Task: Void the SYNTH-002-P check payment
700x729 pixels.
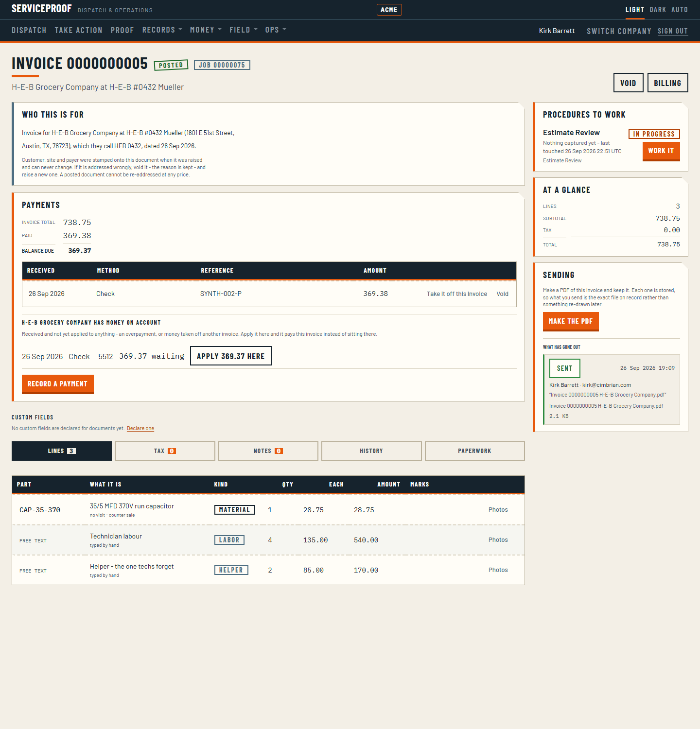Action: point(502,294)
